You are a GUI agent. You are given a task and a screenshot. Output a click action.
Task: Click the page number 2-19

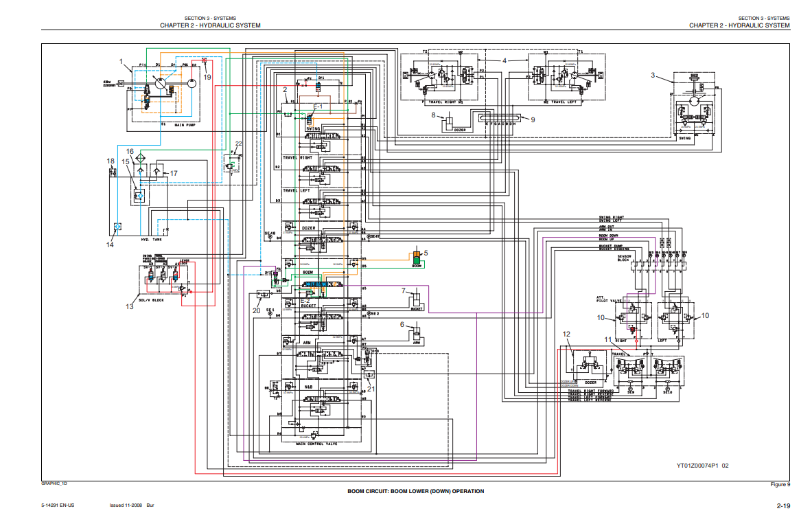pyautogui.click(x=783, y=506)
